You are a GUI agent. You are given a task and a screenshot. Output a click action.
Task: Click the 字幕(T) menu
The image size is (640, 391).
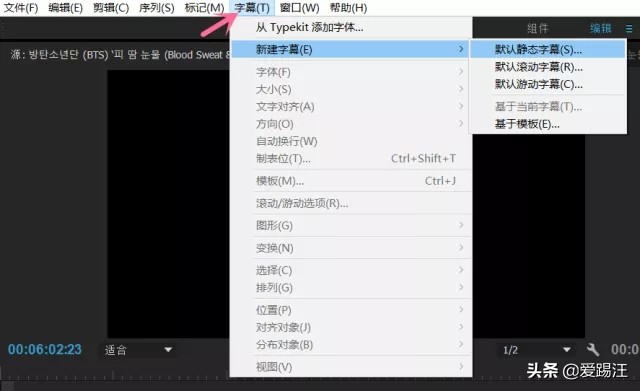252,8
